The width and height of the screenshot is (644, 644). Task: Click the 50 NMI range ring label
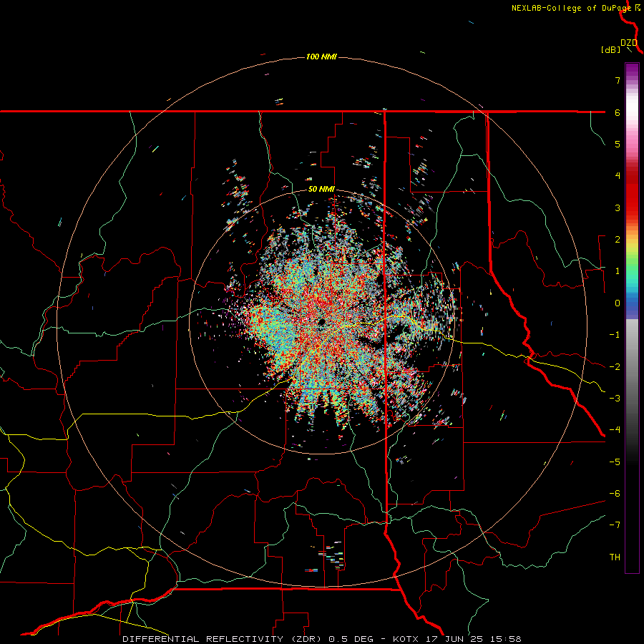(x=321, y=190)
